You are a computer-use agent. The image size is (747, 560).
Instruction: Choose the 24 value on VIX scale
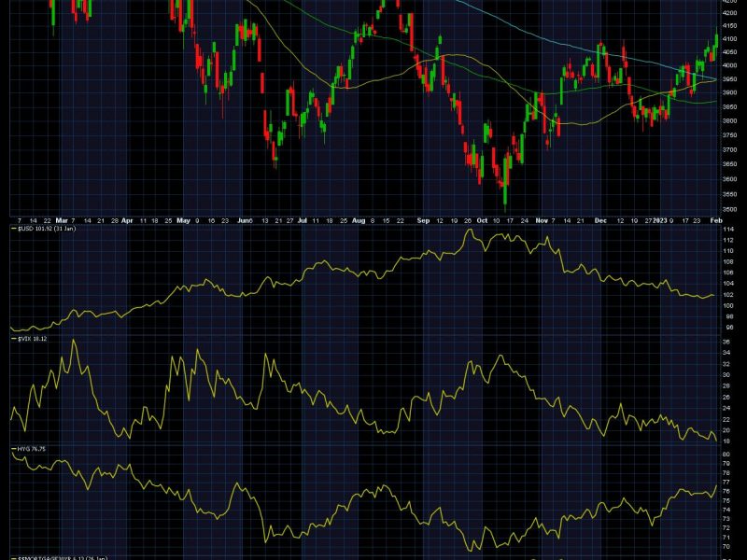coord(726,408)
